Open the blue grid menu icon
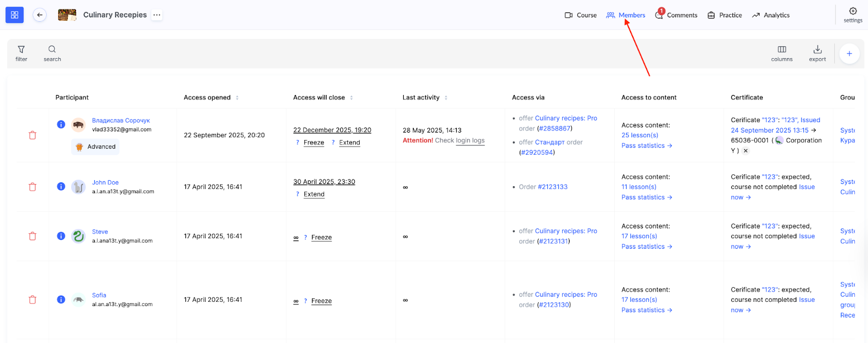 click(x=15, y=15)
